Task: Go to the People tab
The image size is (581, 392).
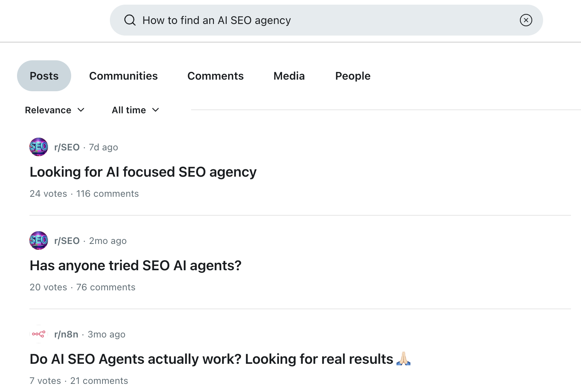Action: pyautogui.click(x=353, y=76)
